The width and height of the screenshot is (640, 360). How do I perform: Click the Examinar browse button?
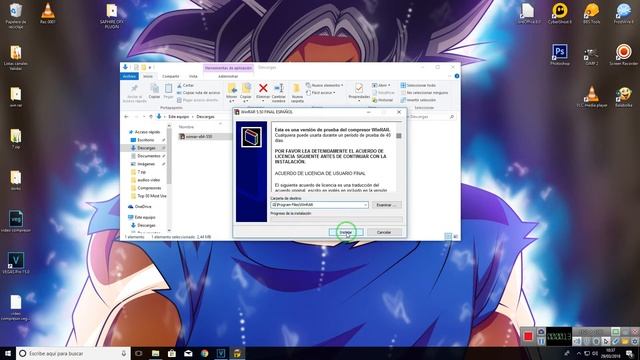pyautogui.click(x=386, y=205)
